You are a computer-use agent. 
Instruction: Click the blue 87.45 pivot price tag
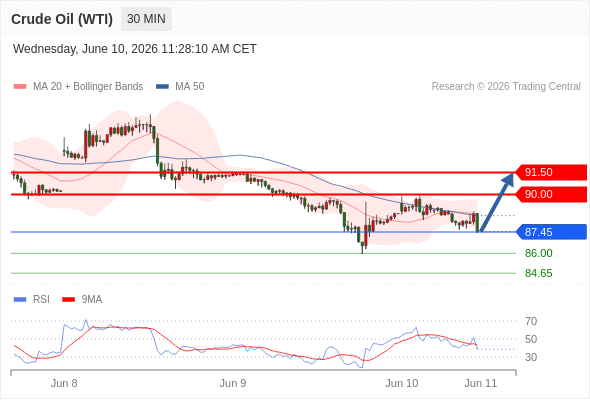551,232
